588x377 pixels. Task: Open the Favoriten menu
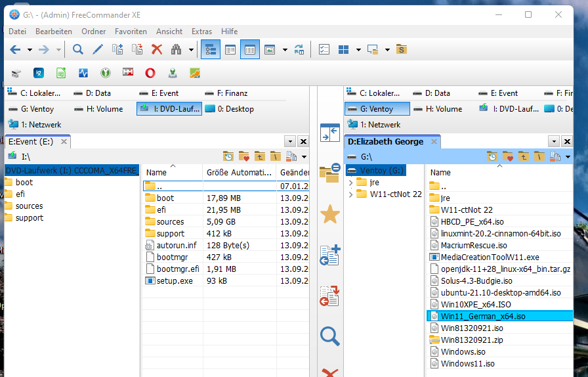click(x=131, y=32)
